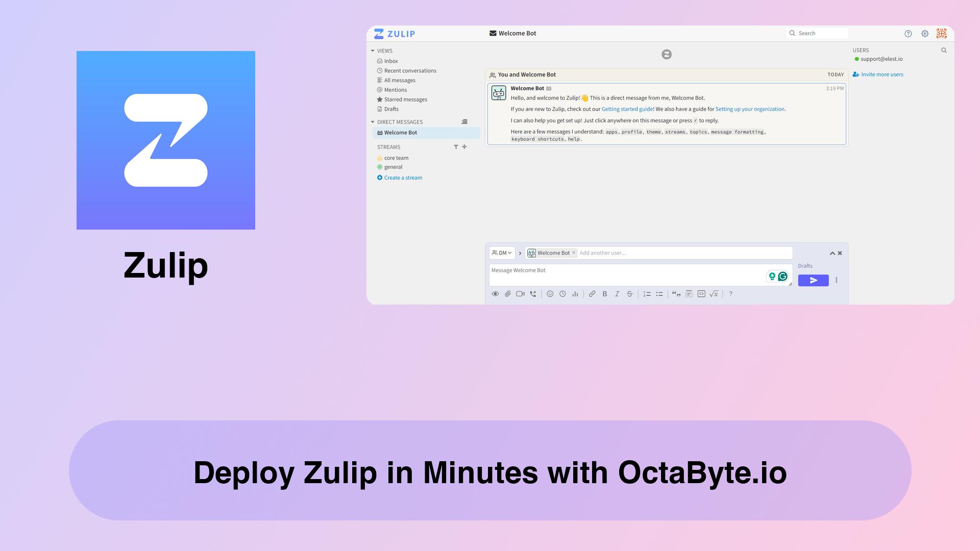The image size is (980, 551).
Task: Toggle the message compose expand button
Action: [x=832, y=253]
